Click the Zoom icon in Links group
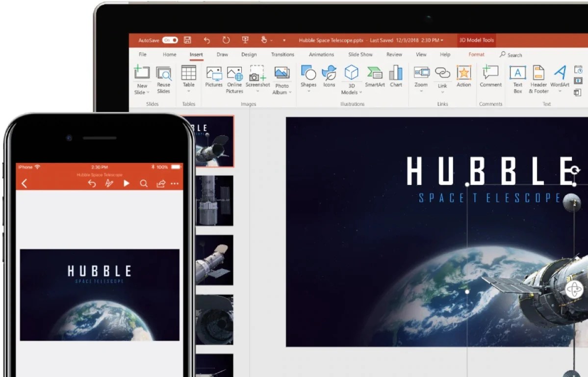 point(421,72)
